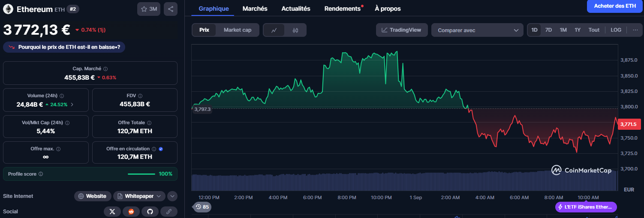Open the Whitepaper dropdown

[x=139, y=196]
